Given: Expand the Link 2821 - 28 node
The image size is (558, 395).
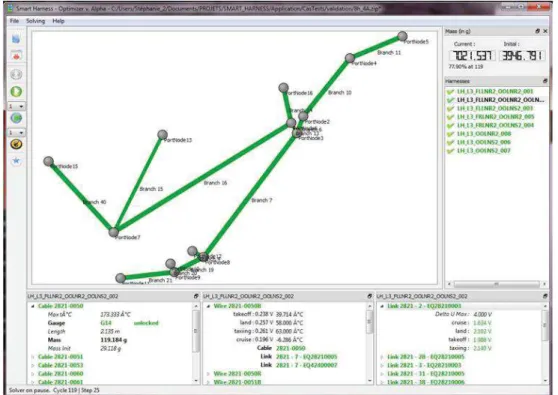Looking at the screenshot, I should [x=382, y=357].
